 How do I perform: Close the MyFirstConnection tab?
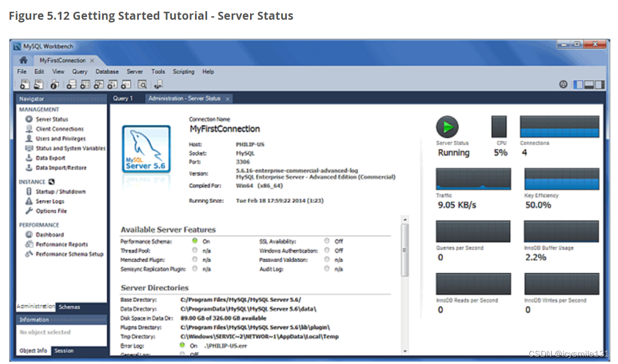tap(92, 60)
